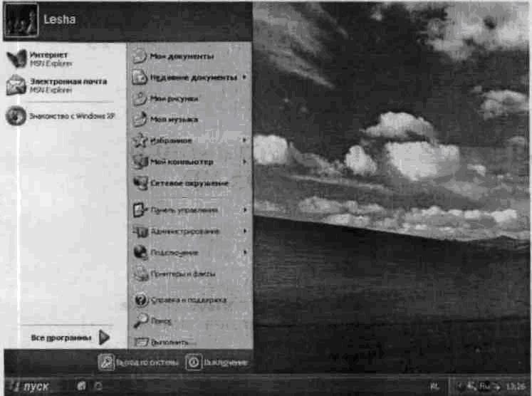The image size is (532, 396).
Task: Click the Выход из системы key icon
Action: (106, 363)
